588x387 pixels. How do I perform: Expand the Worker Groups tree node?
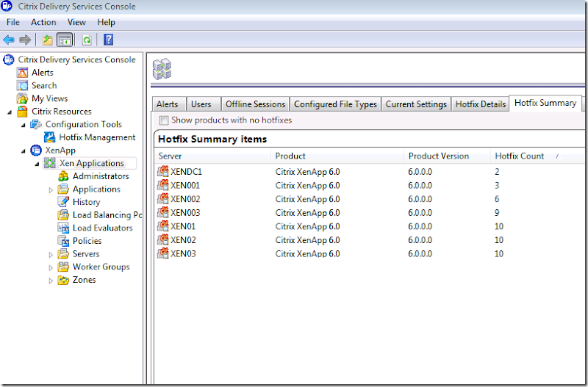(x=51, y=267)
